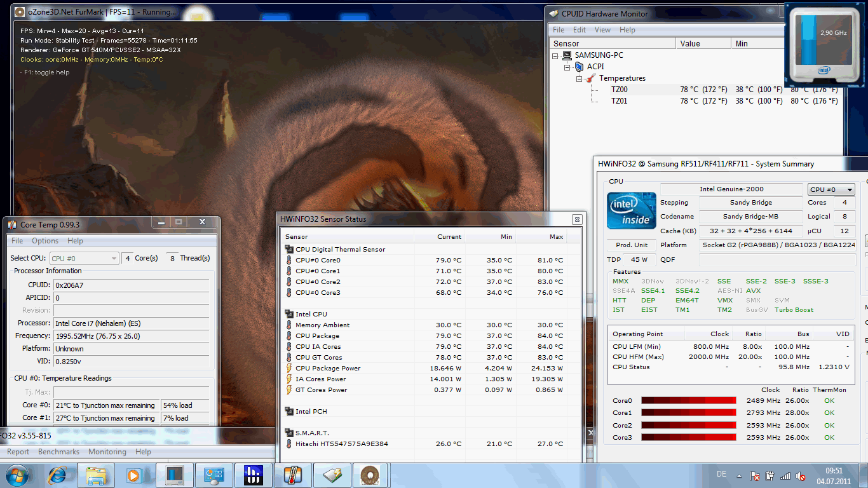Viewport: 868px width, 488px height.
Task: Click the power plug tray icon
Action: (x=770, y=475)
